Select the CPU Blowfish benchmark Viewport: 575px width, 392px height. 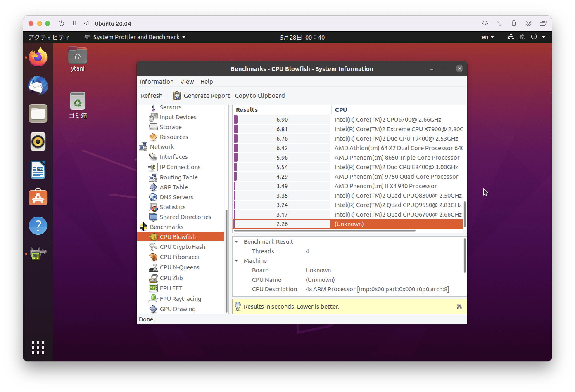[x=181, y=236]
